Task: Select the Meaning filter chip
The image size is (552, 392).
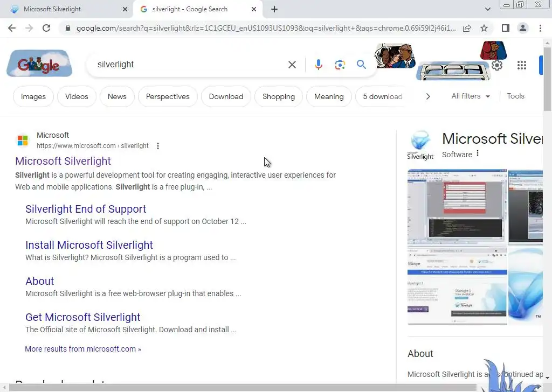Action: [x=329, y=96]
